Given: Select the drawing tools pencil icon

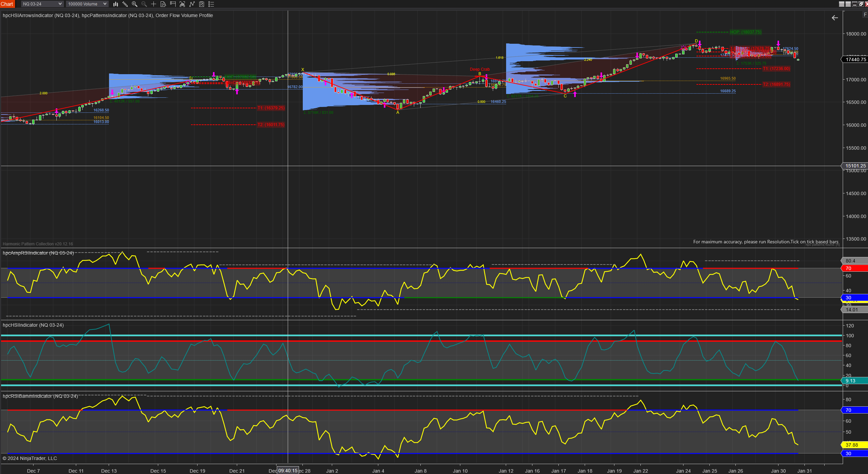Looking at the screenshot, I should click(125, 4).
